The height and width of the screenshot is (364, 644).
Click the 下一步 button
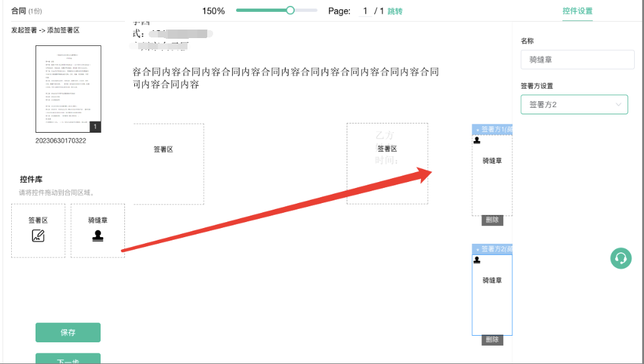point(68,359)
